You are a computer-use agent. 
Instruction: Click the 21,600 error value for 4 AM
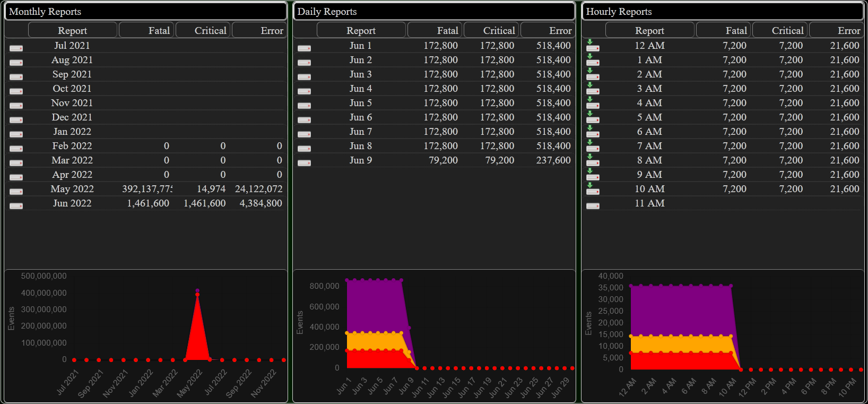844,103
